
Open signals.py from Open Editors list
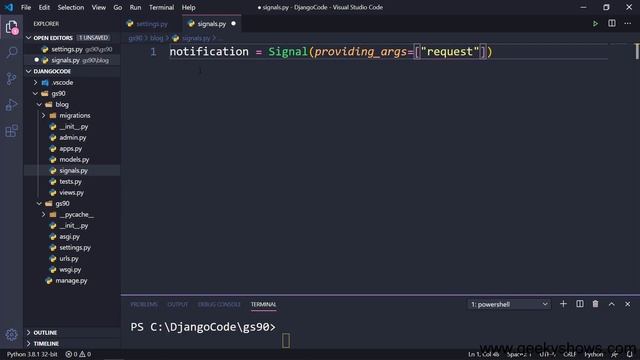tap(72, 60)
